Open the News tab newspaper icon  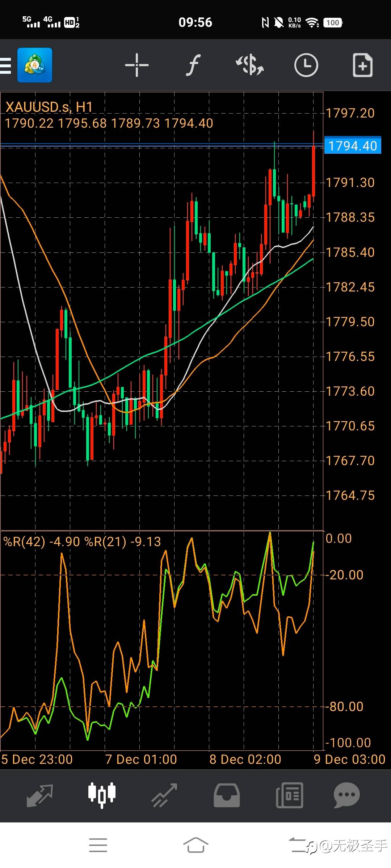tap(289, 795)
